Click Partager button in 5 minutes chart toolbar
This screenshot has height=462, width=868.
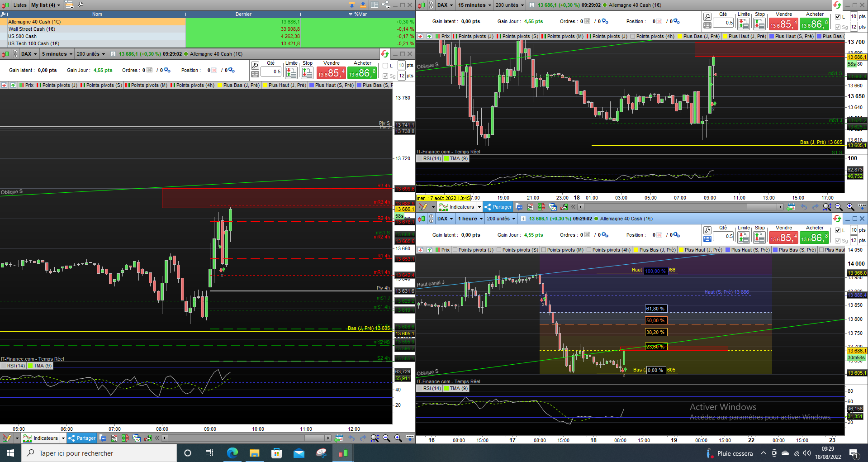82,438
